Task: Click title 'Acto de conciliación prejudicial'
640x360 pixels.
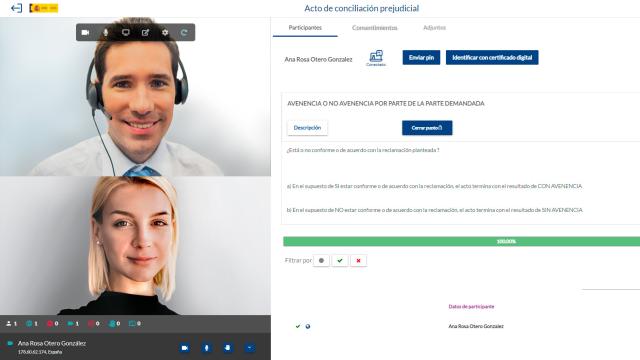Action: point(362,8)
